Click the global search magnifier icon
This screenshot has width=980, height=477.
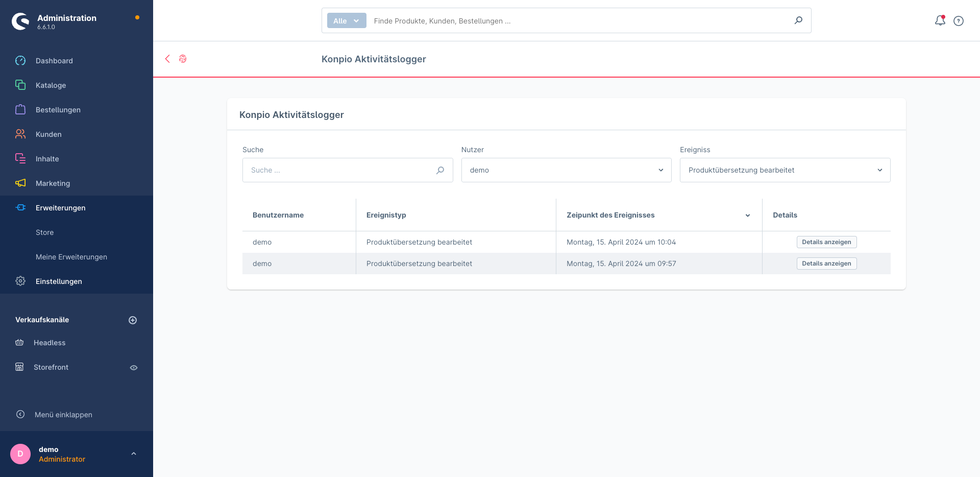(x=798, y=20)
